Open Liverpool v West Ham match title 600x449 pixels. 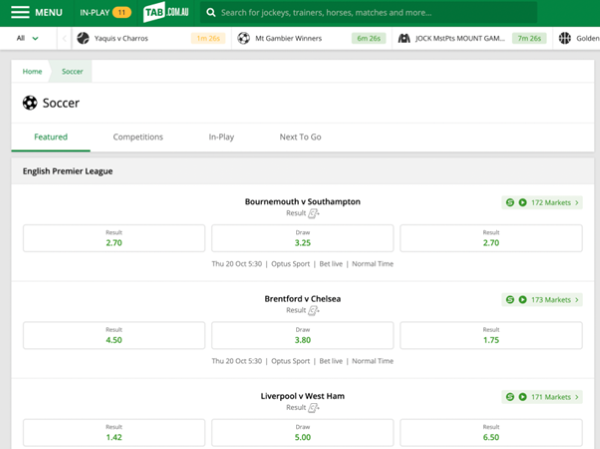click(303, 396)
